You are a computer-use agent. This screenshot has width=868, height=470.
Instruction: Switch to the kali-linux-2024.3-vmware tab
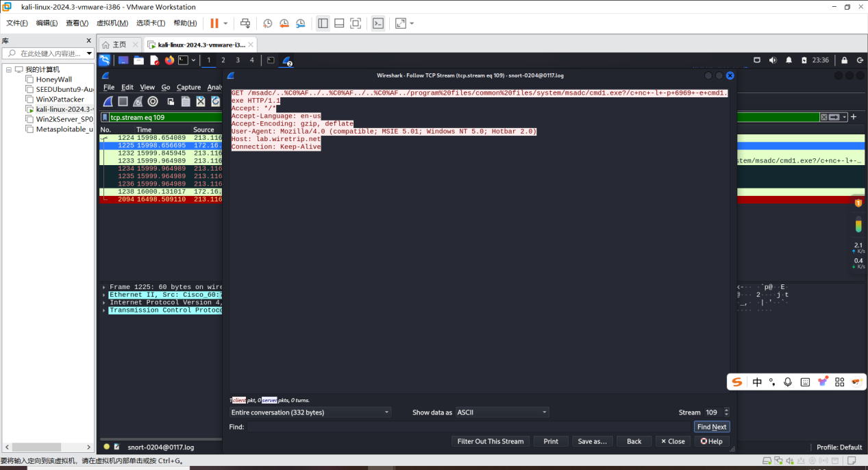[201, 45]
